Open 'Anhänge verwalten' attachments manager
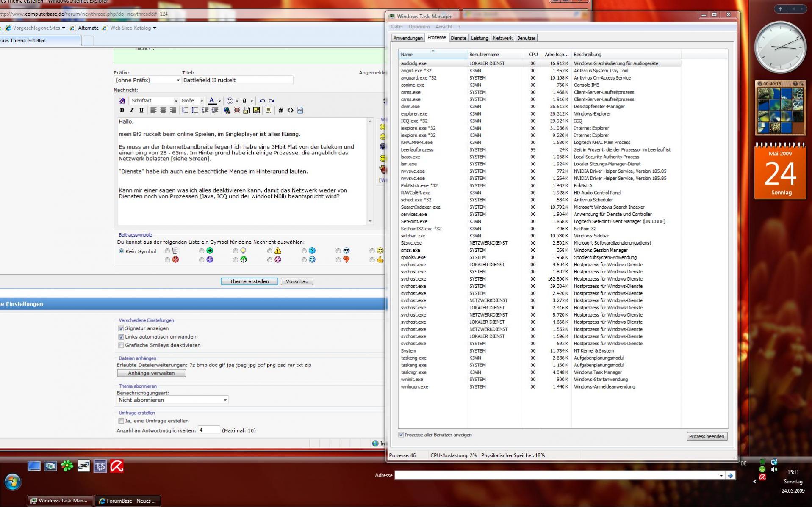This screenshot has height=507, width=812. [x=151, y=373]
